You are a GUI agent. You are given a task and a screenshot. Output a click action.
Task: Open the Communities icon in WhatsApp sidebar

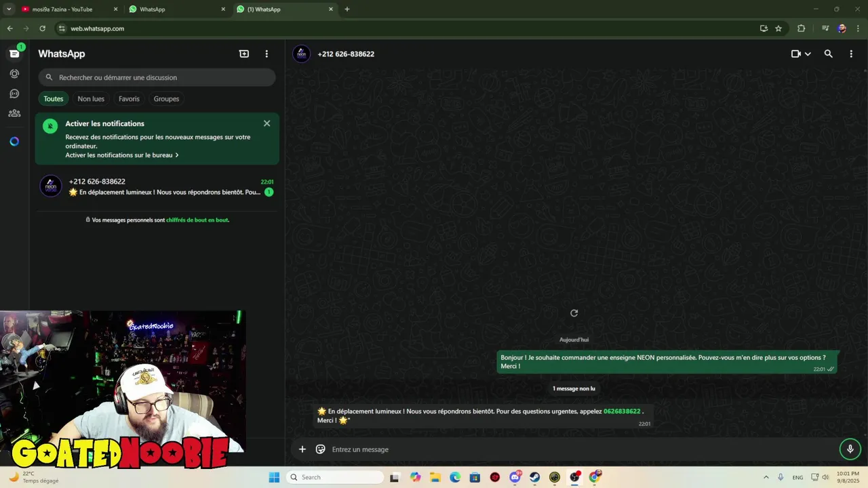[x=14, y=113]
